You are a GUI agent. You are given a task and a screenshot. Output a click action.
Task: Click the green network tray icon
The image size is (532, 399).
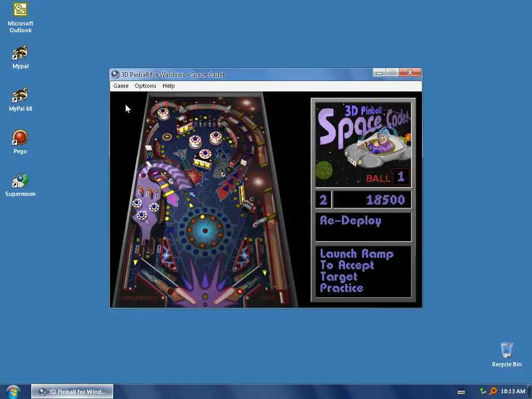483,391
